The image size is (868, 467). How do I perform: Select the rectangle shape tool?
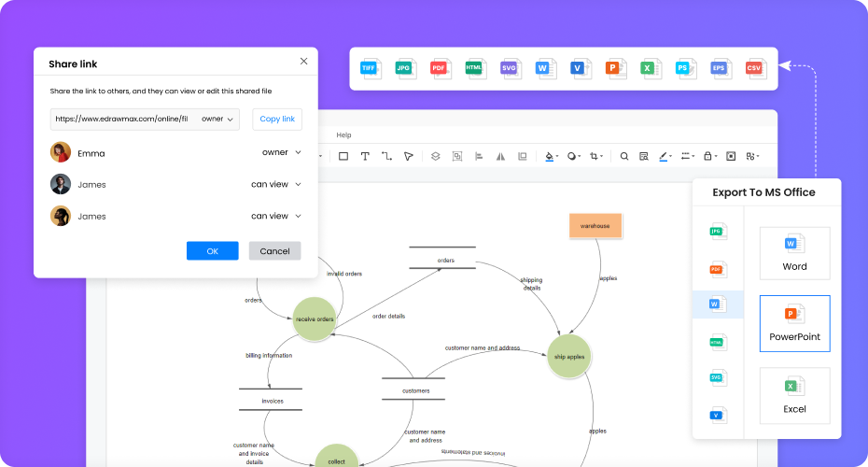tap(343, 156)
